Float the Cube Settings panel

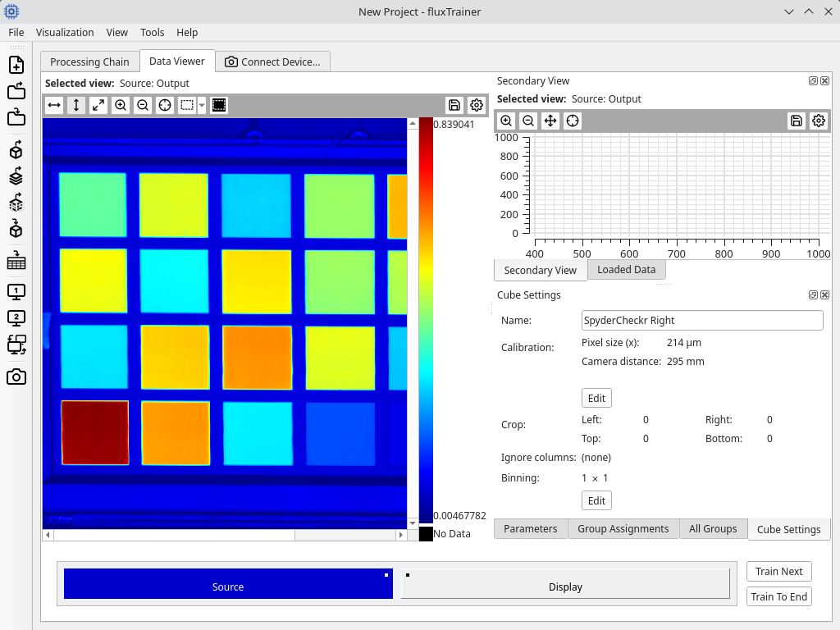813,295
